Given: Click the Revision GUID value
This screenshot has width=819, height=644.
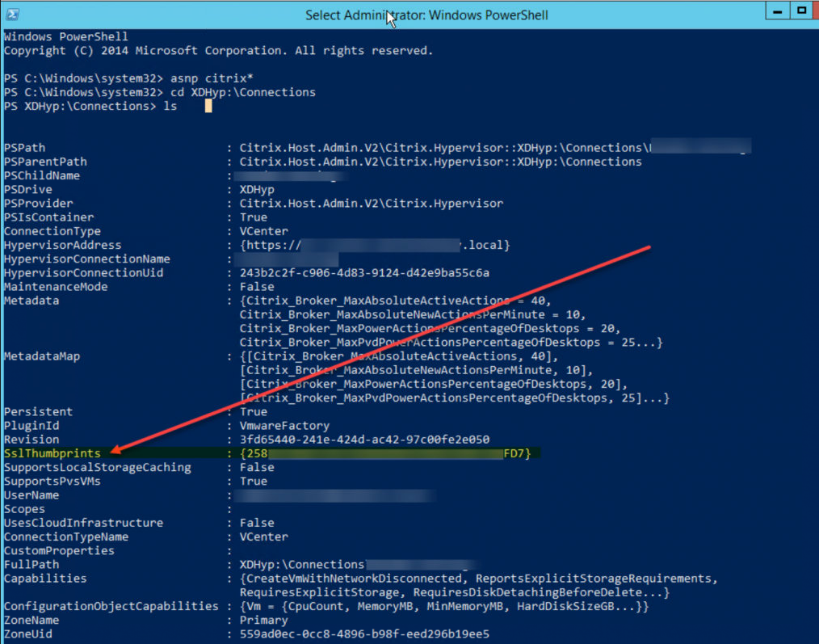Looking at the screenshot, I should point(363,440).
